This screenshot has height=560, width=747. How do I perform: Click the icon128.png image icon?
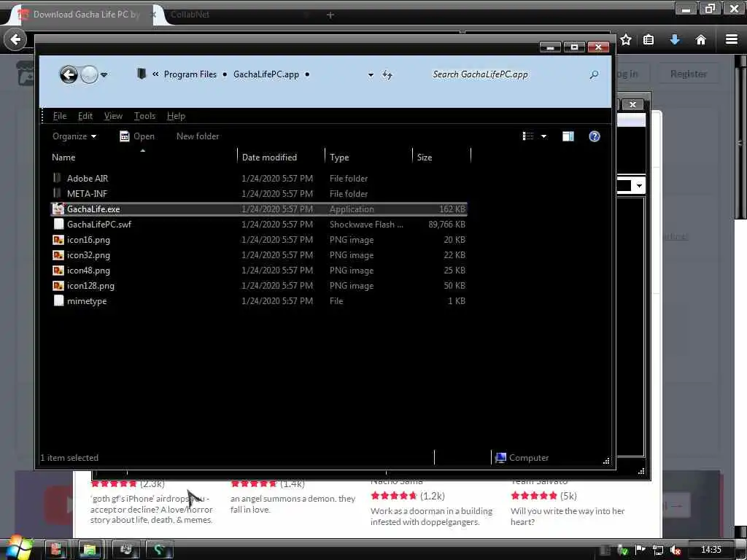(58, 286)
